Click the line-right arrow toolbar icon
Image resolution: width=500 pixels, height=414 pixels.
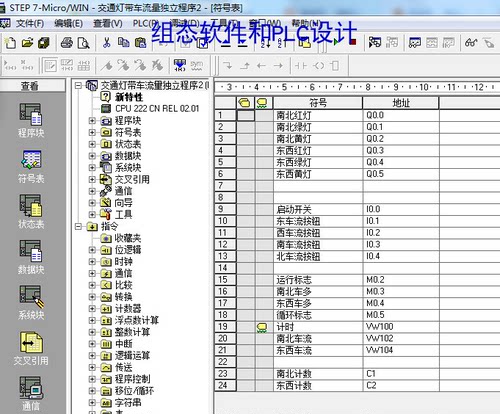278,66
